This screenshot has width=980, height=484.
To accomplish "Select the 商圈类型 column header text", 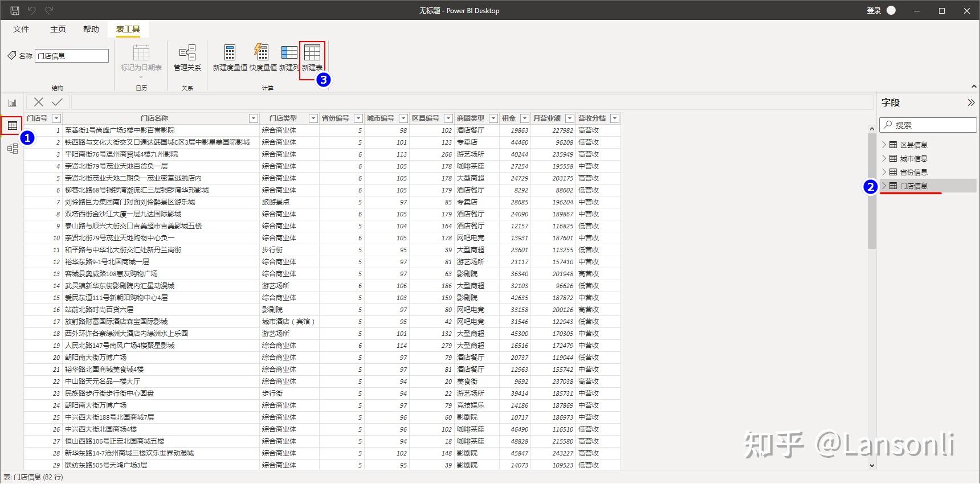I will pos(471,118).
